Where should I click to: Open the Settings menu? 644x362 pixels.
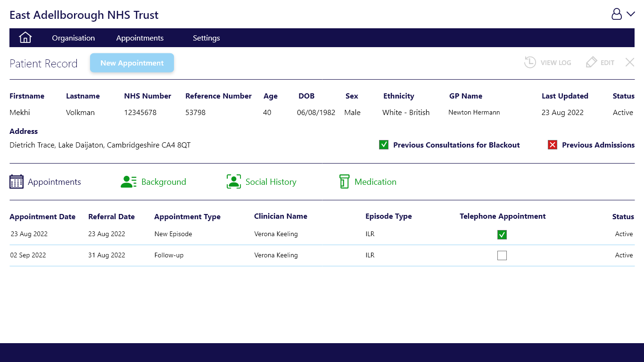point(206,38)
